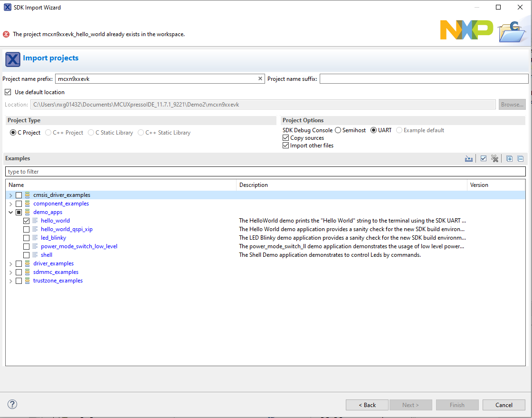Select the Semihost debug console radio button

338,130
